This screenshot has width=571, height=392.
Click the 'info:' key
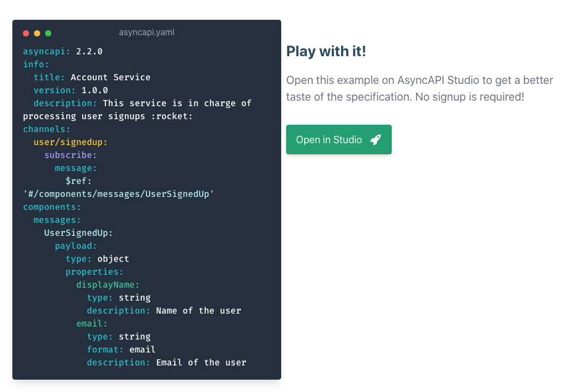36,64
